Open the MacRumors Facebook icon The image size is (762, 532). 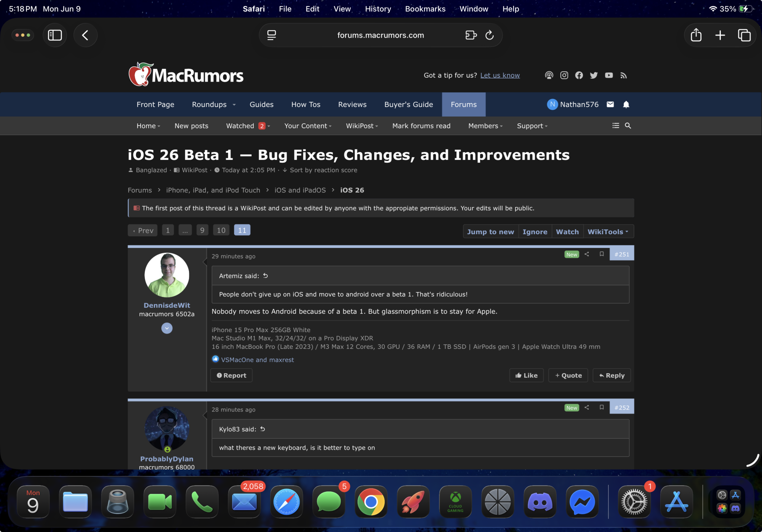tap(579, 75)
